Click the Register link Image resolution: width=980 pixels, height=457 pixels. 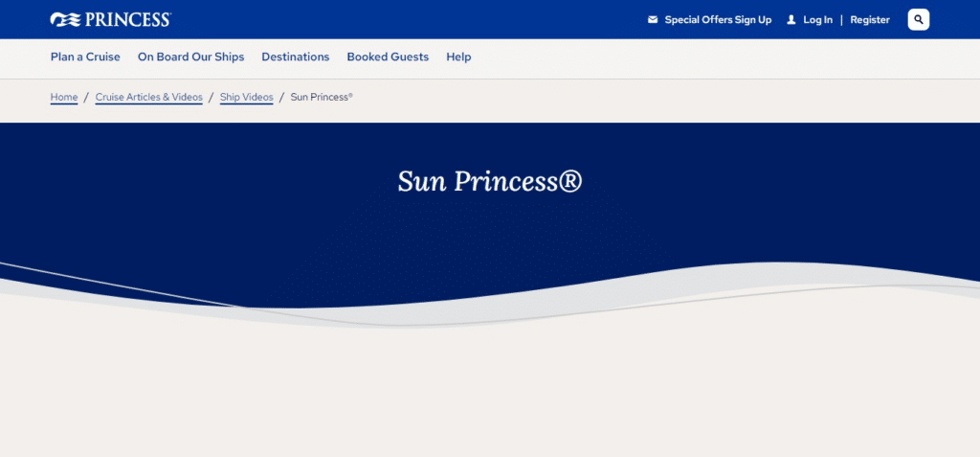point(869,19)
